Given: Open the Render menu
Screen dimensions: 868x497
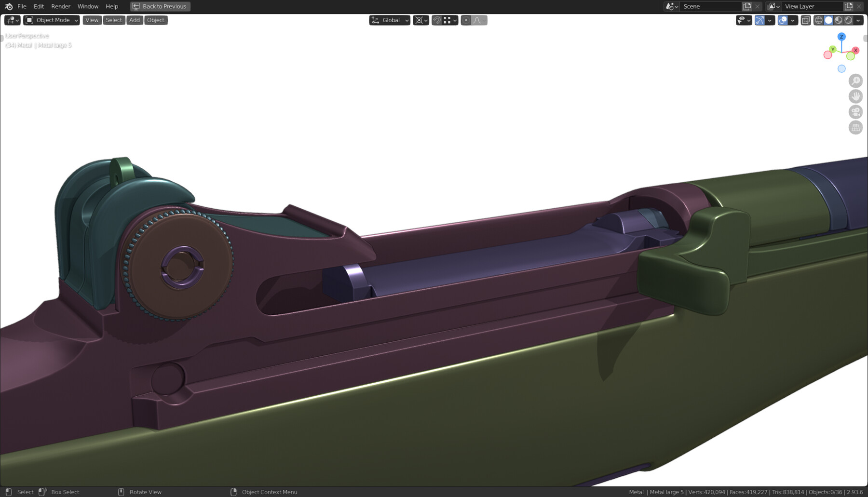Looking at the screenshot, I should pos(61,6).
